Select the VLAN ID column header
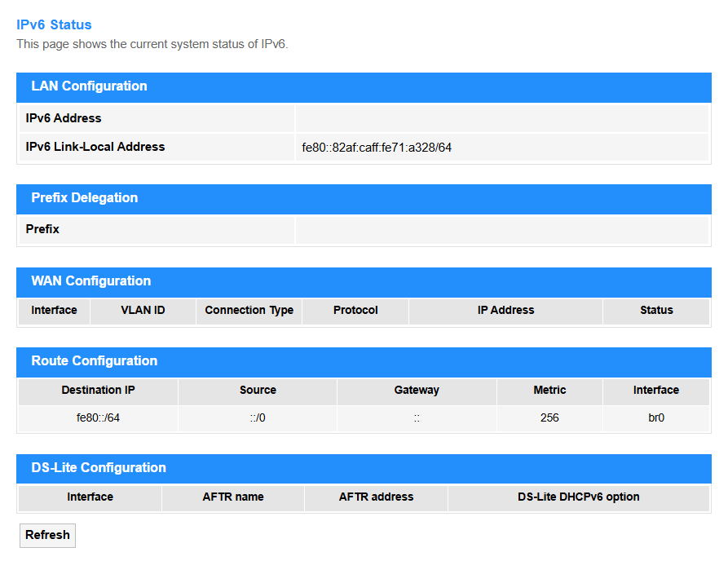Viewport: 728px width, 561px height. 143,310
